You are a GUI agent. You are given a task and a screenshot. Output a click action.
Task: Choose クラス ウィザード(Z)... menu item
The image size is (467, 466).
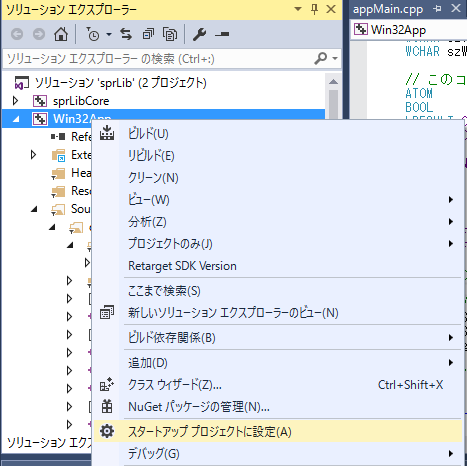tap(278, 385)
